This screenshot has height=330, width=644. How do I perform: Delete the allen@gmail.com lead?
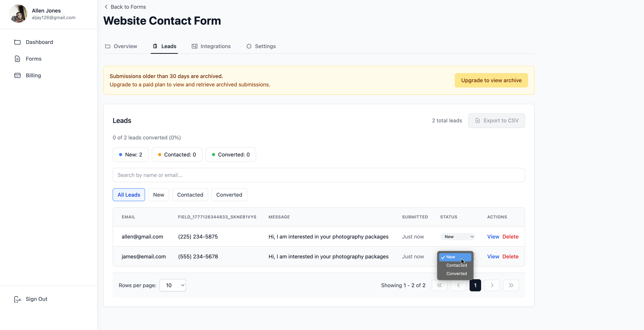point(510,237)
